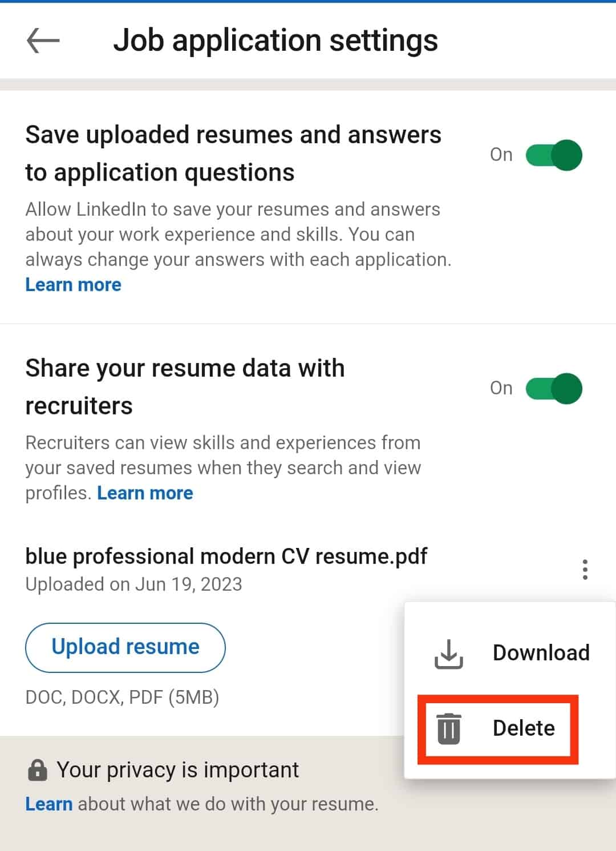Image resolution: width=616 pixels, height=851 pixels.
Task: Select the blue professional modern CV resume.pdf file
Action: tap(226, 556)
